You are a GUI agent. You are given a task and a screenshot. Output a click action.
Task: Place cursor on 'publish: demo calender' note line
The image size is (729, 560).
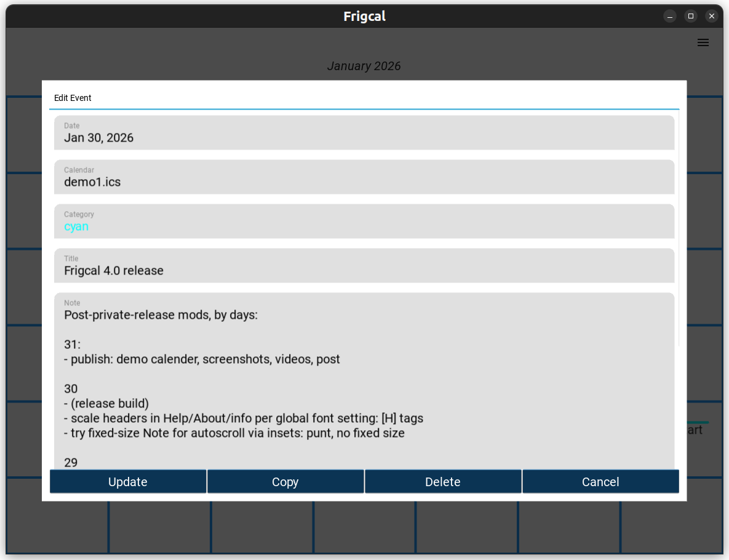[202, 359]
